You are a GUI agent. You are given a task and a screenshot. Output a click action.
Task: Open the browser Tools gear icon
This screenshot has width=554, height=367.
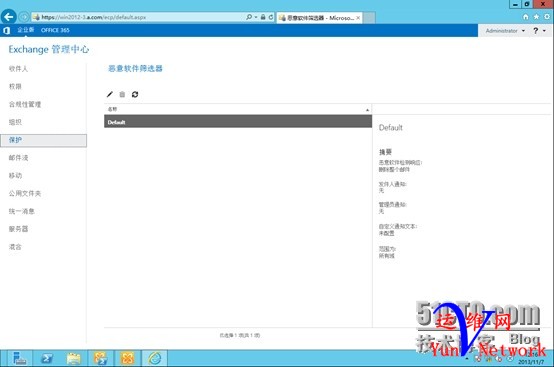547,17
